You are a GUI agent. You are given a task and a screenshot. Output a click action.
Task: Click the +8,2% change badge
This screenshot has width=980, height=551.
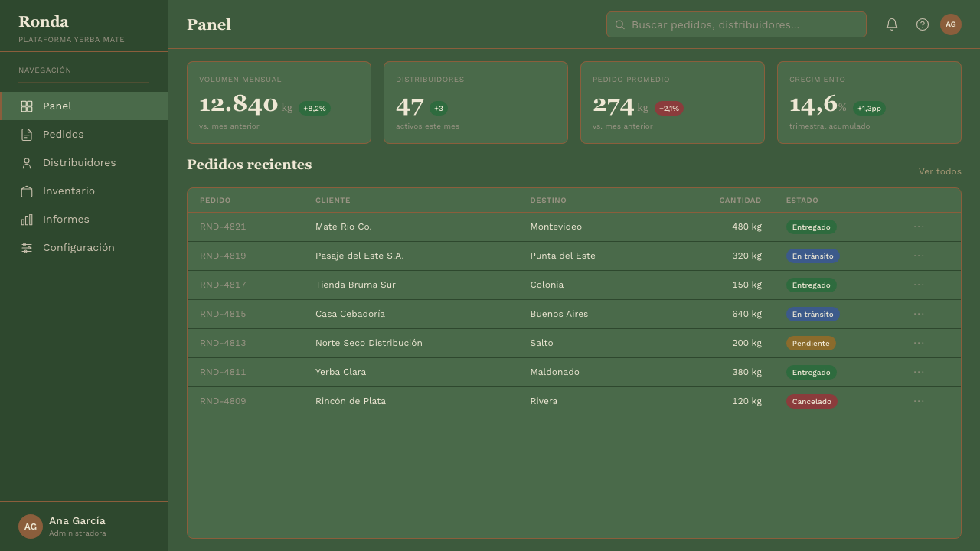[315, 109]
